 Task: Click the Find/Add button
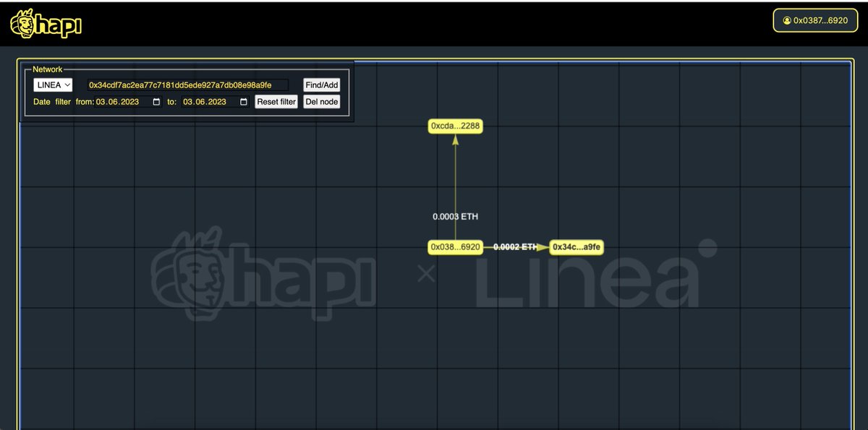tap(321, 85)
